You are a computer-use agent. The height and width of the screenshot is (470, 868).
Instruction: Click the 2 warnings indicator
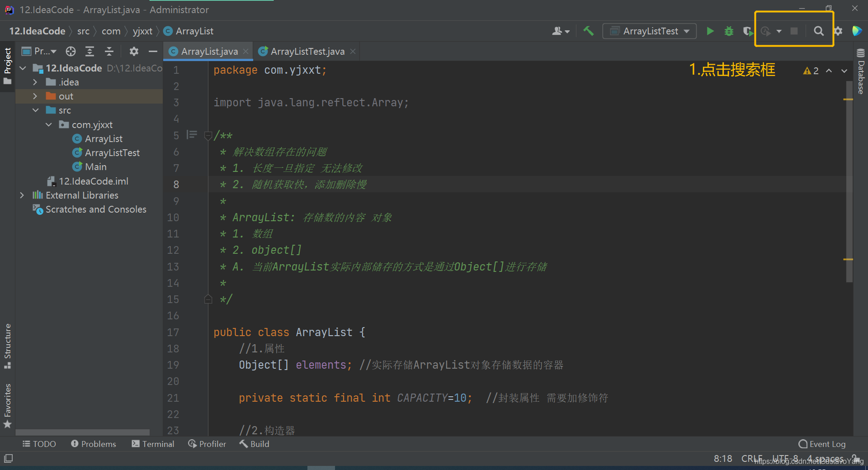[x=811, y=71]
